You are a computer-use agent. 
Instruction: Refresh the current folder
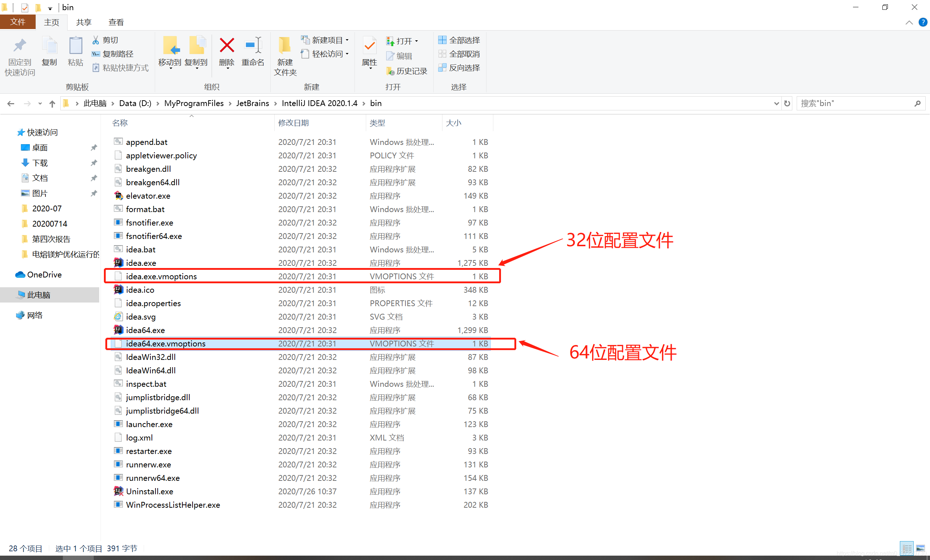(787, 103)
